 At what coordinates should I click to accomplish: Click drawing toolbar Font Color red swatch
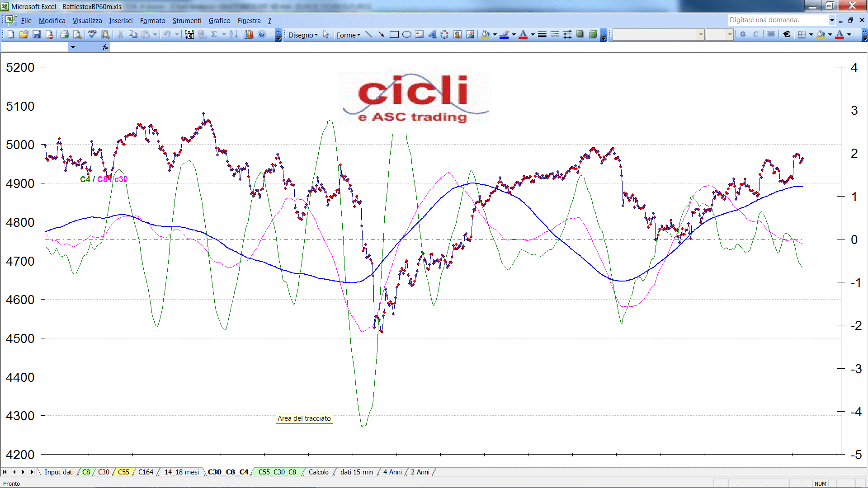[523, 35]
